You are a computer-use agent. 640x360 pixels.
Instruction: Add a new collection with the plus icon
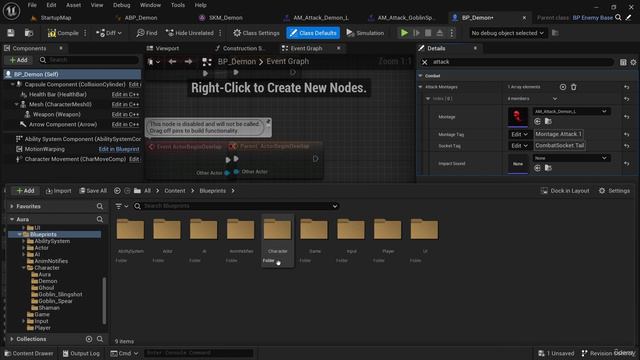point(89,339)
